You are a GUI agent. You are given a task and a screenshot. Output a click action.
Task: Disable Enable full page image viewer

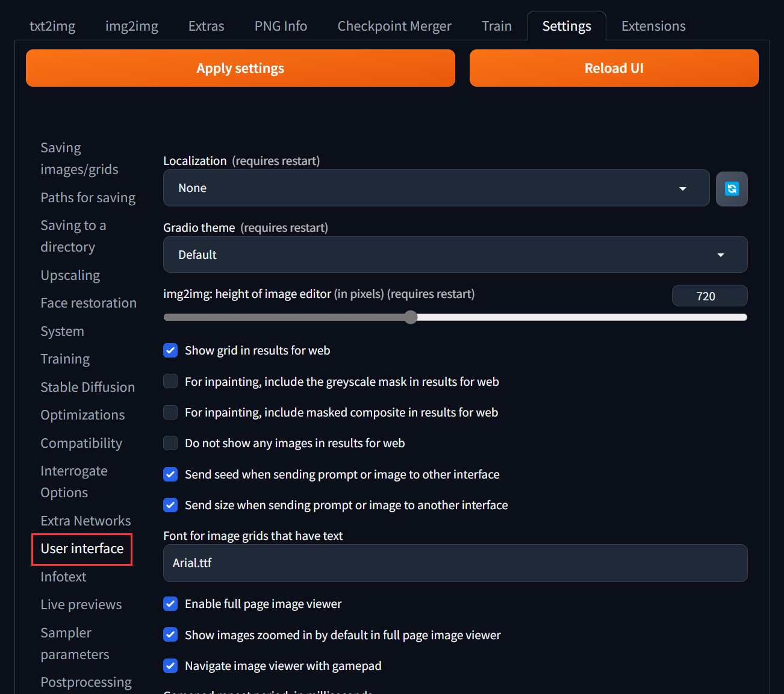tap(170, 604)
